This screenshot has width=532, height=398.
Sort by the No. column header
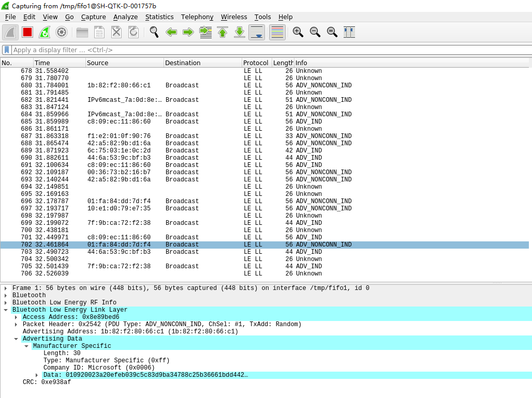click(x=17, y=63)
